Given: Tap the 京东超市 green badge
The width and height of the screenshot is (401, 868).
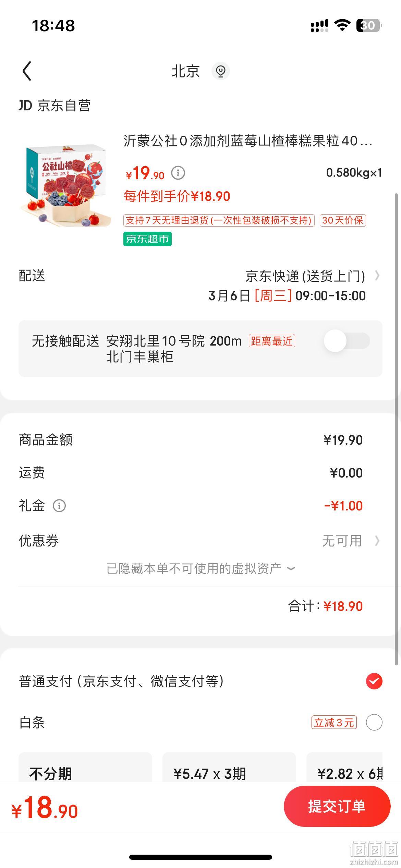Looking at the screenshot, I should (147, 239).
